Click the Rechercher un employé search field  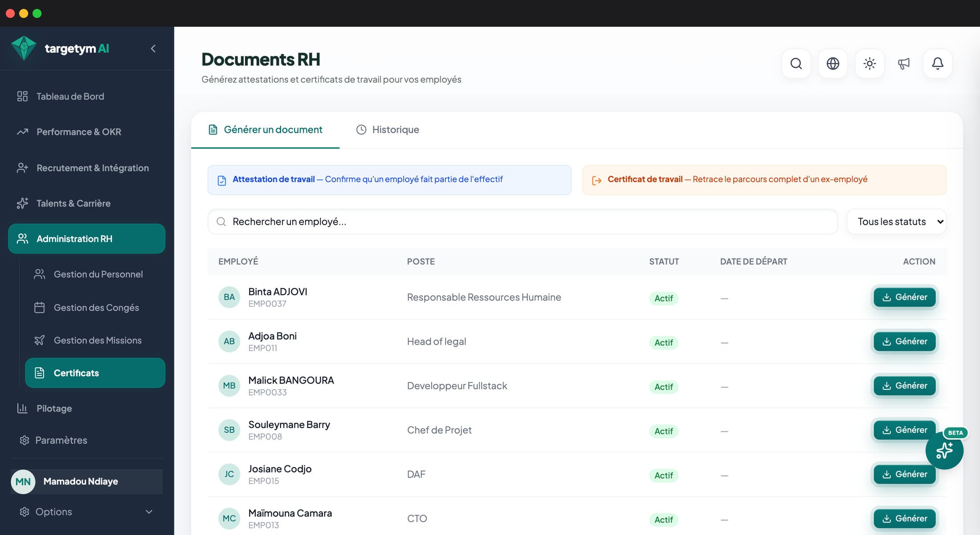523,222
